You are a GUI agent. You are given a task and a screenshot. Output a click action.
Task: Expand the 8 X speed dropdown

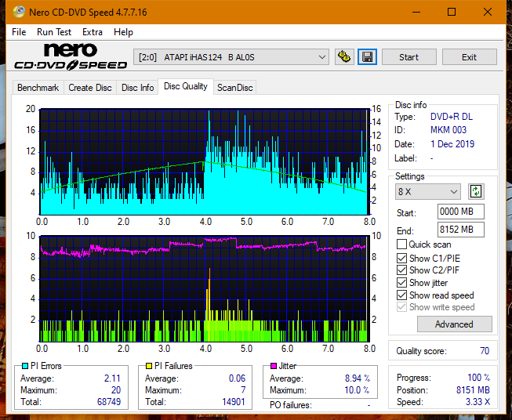click(428, 191)
